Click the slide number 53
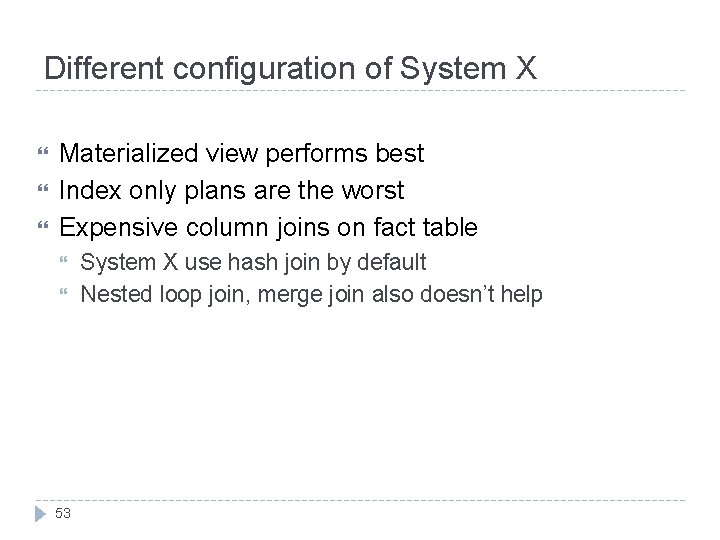The height and width of the screenshot is (540, 720). point(64,514)
